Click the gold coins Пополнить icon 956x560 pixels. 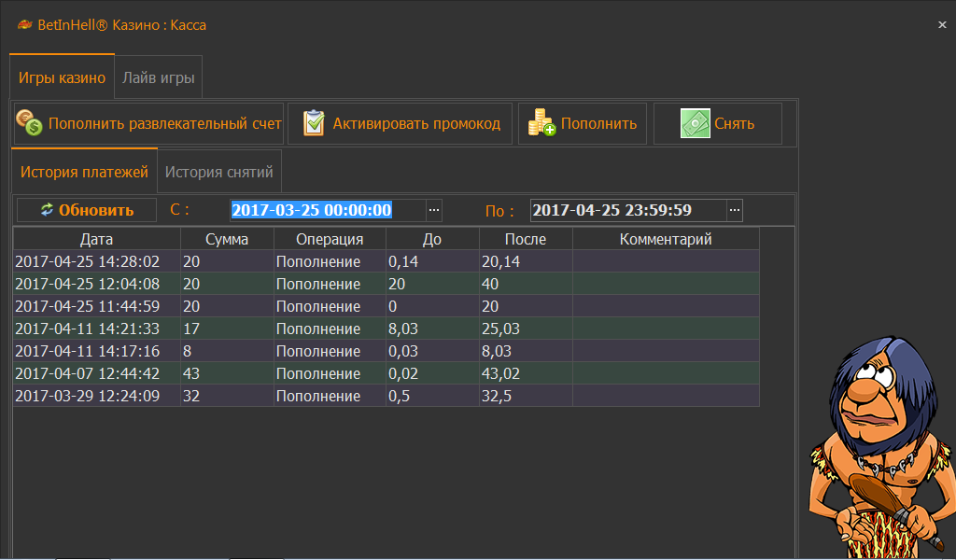(541, 123)
